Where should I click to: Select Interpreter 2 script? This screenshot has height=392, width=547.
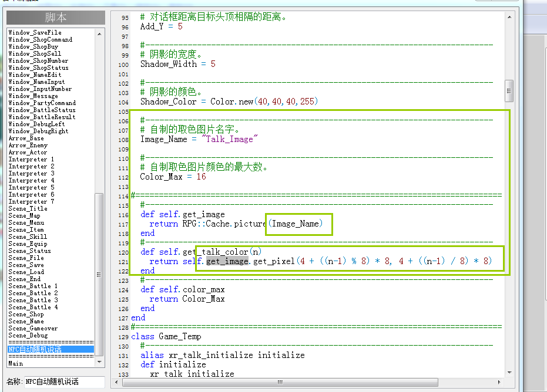click(x=31, y=166)
